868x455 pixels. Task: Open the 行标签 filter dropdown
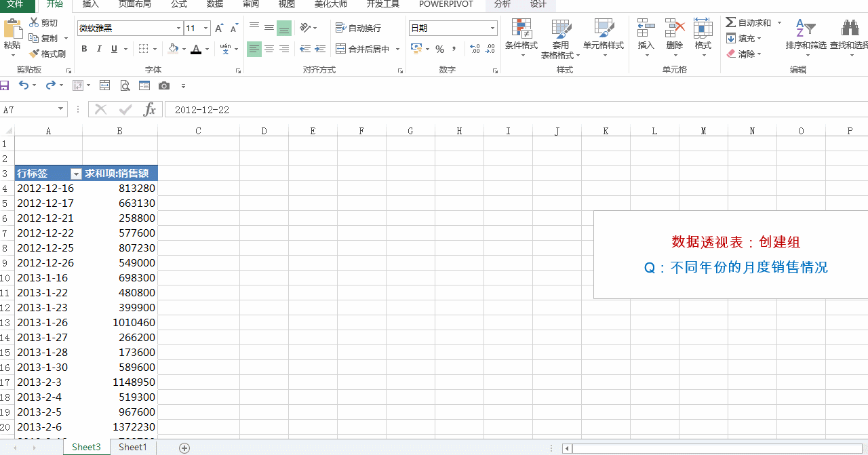point(76,174)
